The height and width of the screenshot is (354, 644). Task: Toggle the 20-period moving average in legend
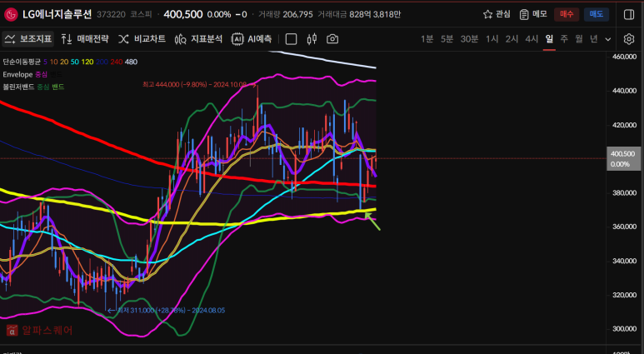pyautogui.click(x=64, y=62)
